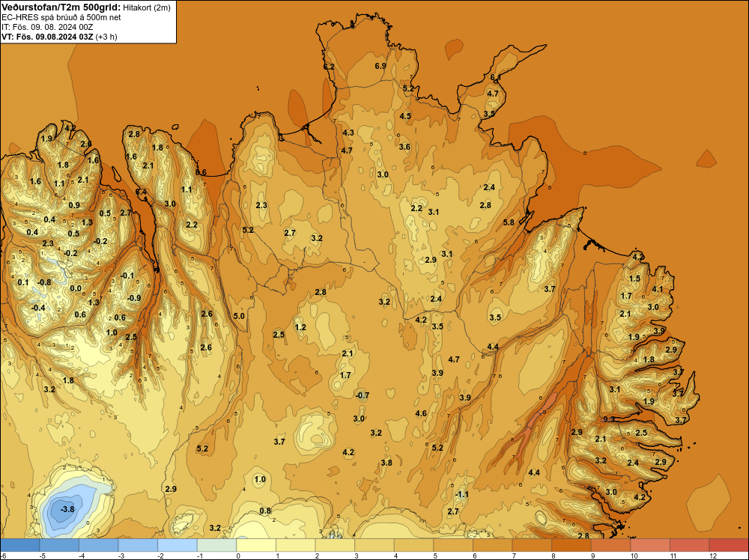This screenshot has height=560, width=749.
Task: Click the 1.5 temperature label
Action: pyautogui.click(x=635, y=279)
